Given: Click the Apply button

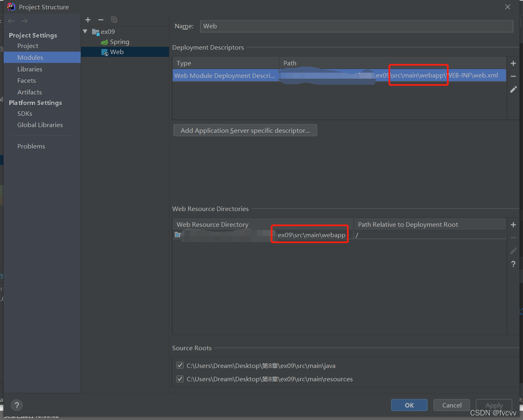Looking at the screenshot, I should click(x=494, y=405).
